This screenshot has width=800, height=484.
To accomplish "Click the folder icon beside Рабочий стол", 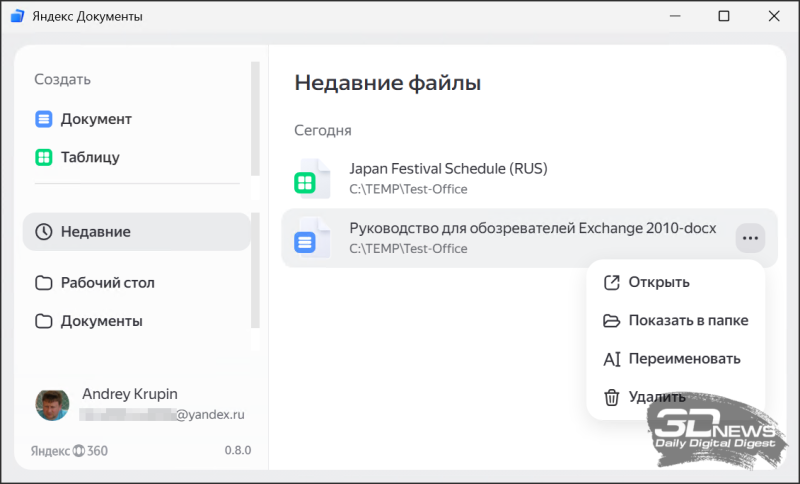I will click(43, 283).
